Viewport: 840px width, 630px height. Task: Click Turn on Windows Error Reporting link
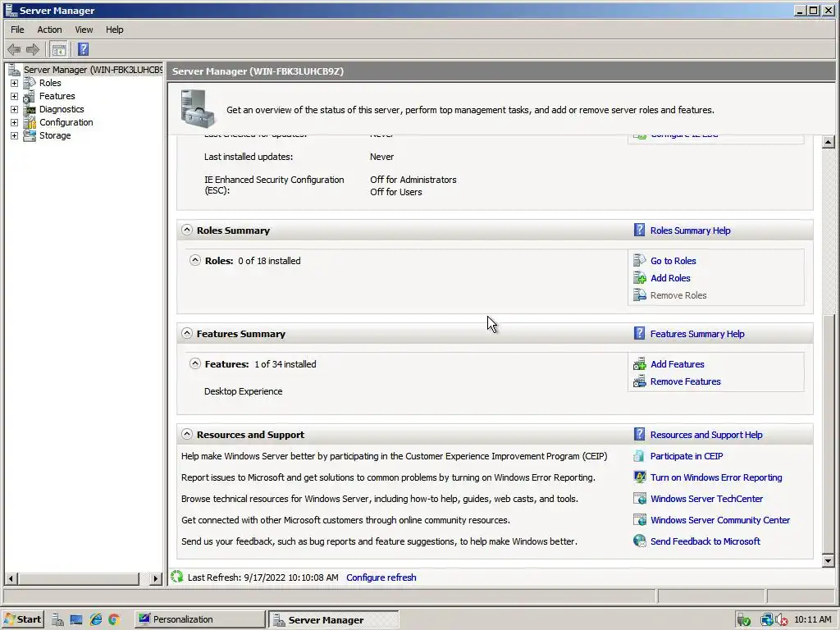[x=715, y=477]
